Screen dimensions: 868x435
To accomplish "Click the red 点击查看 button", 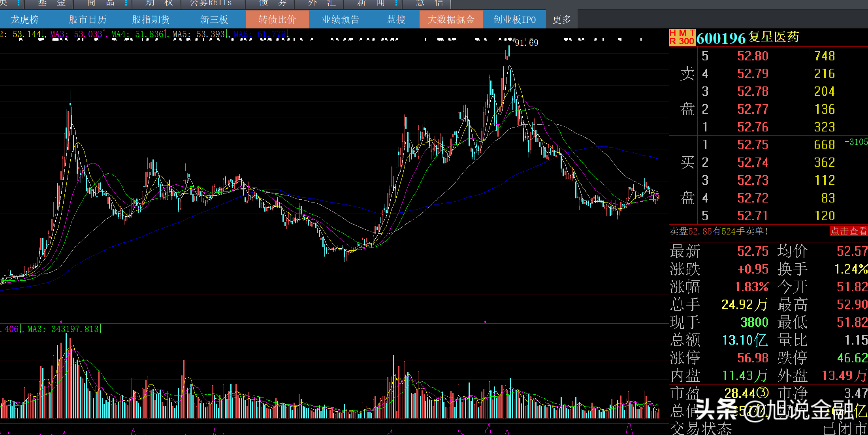I will click(848, 231).
